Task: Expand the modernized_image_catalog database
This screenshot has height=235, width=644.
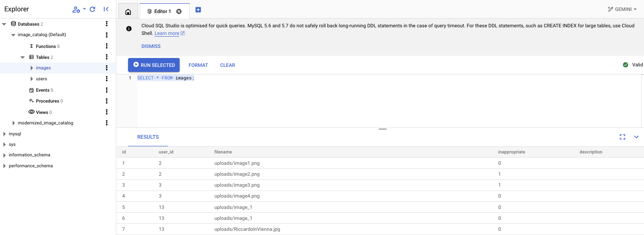Action: 13,123
